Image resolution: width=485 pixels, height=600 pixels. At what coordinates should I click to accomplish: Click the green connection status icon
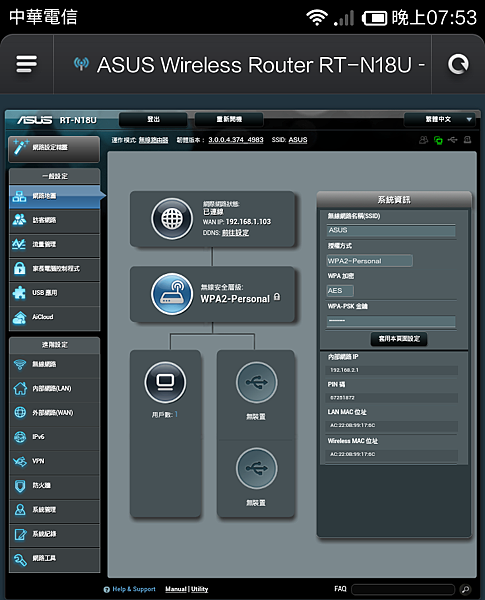(438, 140)
